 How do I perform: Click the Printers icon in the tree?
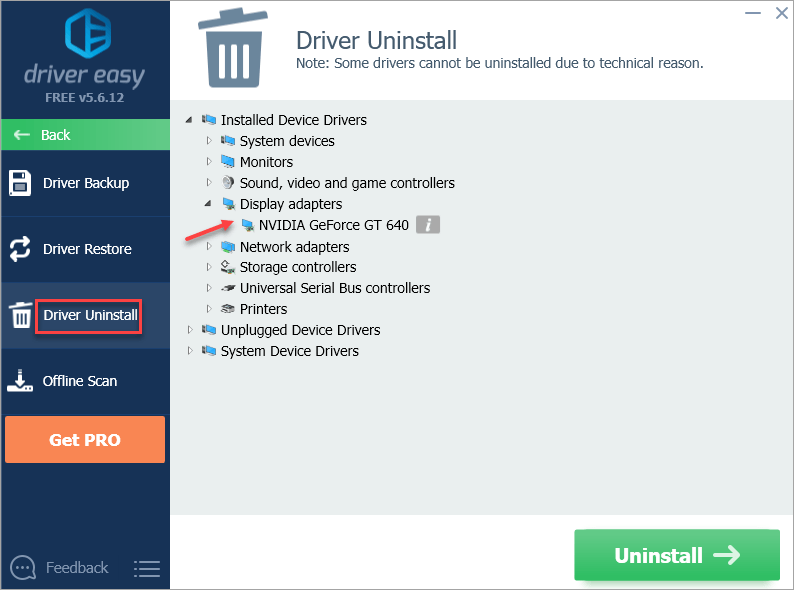(x=228, y=308)
